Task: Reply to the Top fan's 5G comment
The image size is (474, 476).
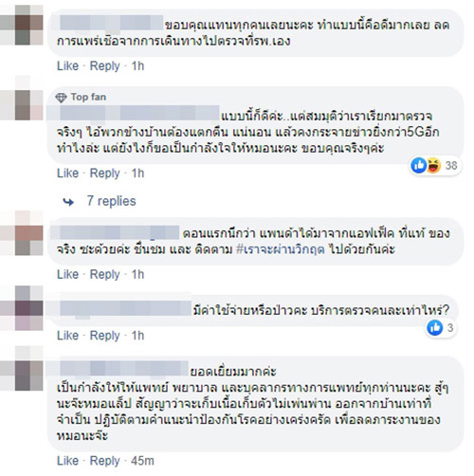Action: click(x=105, y=174)
